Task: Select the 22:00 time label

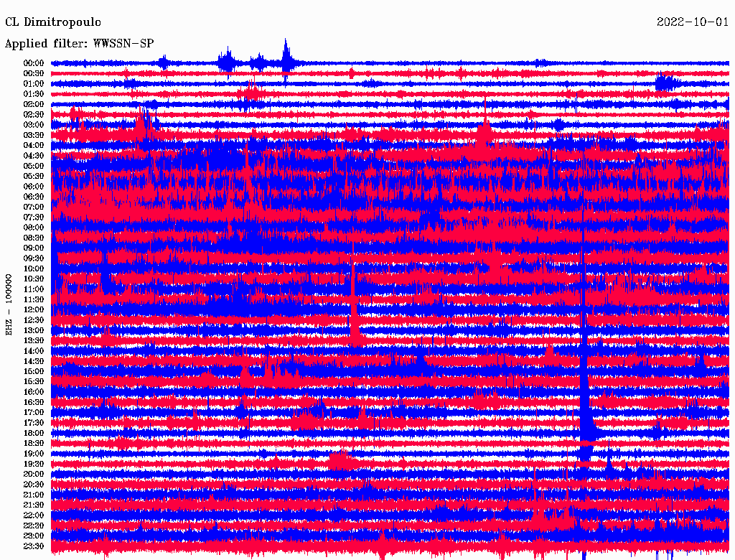Action: [34, 515]
